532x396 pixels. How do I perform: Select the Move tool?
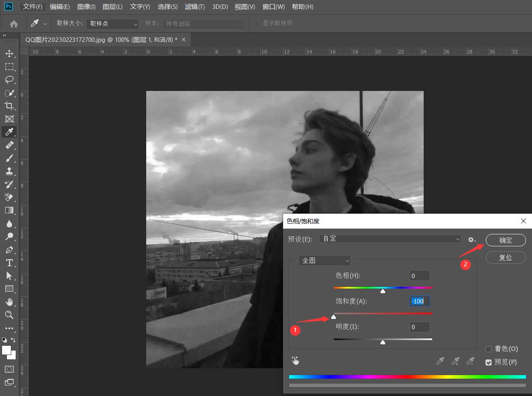pos(9,54)
